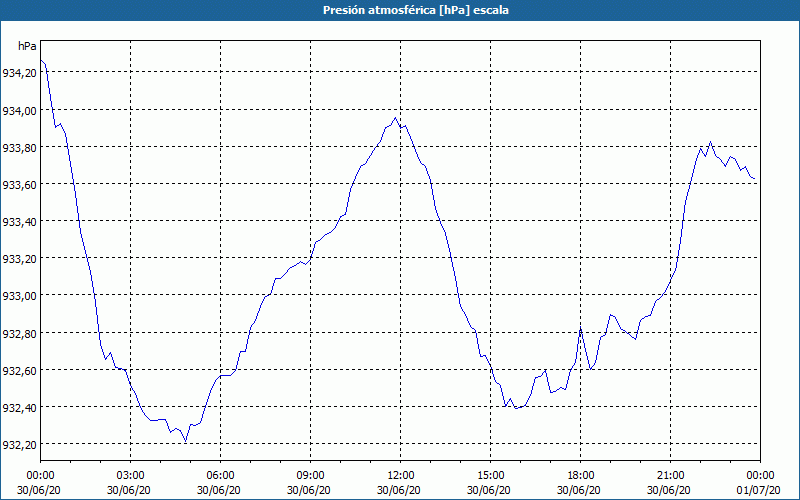Select the 12:00 time label
800x500 pixels.
pos(401,476)
